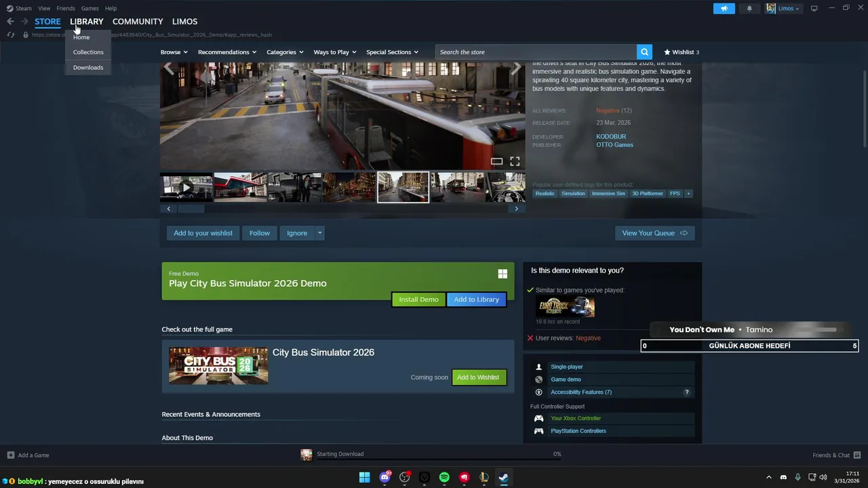Select Collections in the Library submenu
This screenshot has height=488, width=868.
click(88, 52)
